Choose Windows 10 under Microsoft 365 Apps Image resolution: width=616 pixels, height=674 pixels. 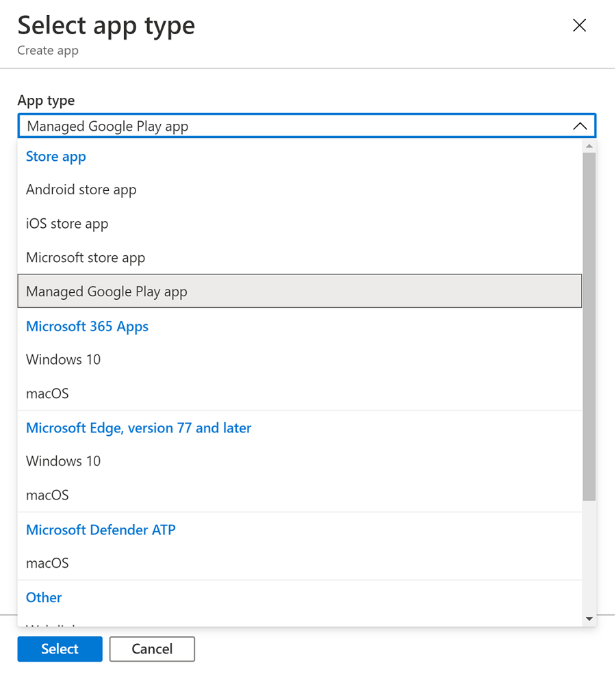[300, 359]
